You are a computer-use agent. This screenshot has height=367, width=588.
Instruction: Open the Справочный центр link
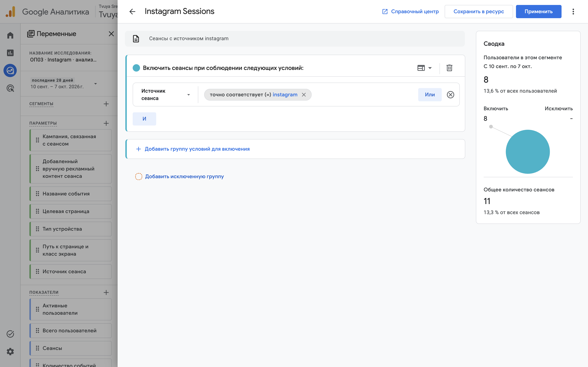(410, 11)
